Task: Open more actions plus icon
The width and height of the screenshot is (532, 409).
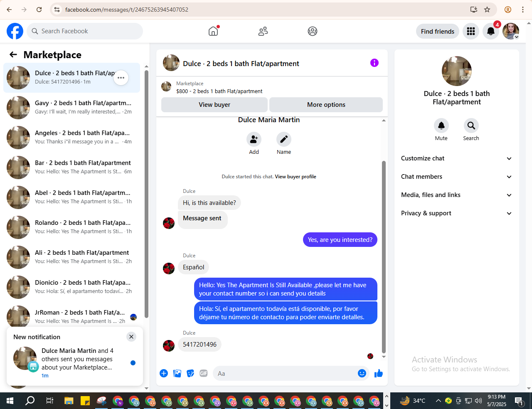Action: 164,373
